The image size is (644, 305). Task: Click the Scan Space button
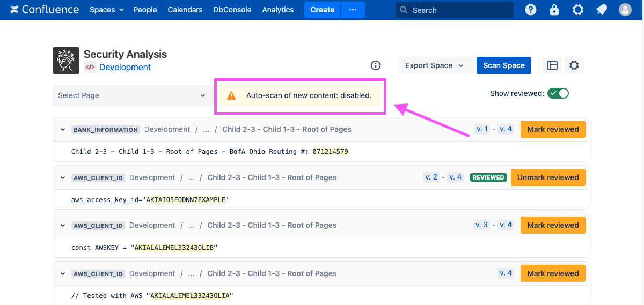coord(503,65)
